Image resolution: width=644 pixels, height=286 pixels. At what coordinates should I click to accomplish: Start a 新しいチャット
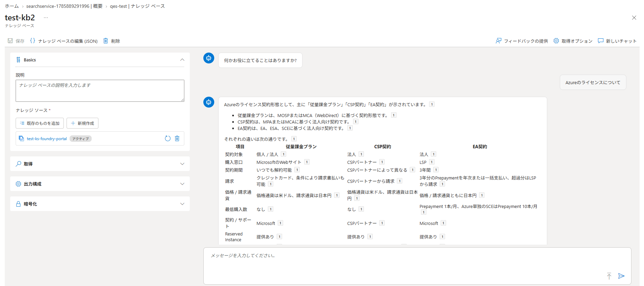[x=617, y=41]
